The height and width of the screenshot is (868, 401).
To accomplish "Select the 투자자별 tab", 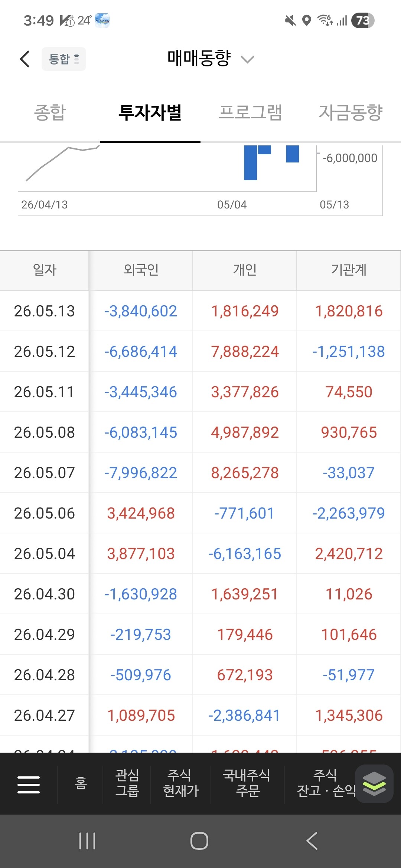I will [150, 112].
